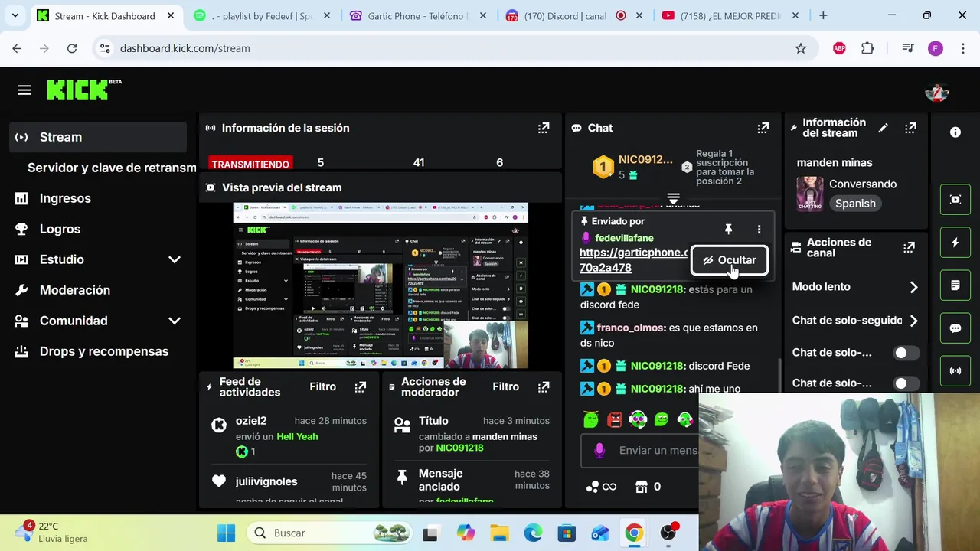980x551 pixels.
Task: Open Drops y recompensas in the sidebar
Action: (x=98, y=351)
